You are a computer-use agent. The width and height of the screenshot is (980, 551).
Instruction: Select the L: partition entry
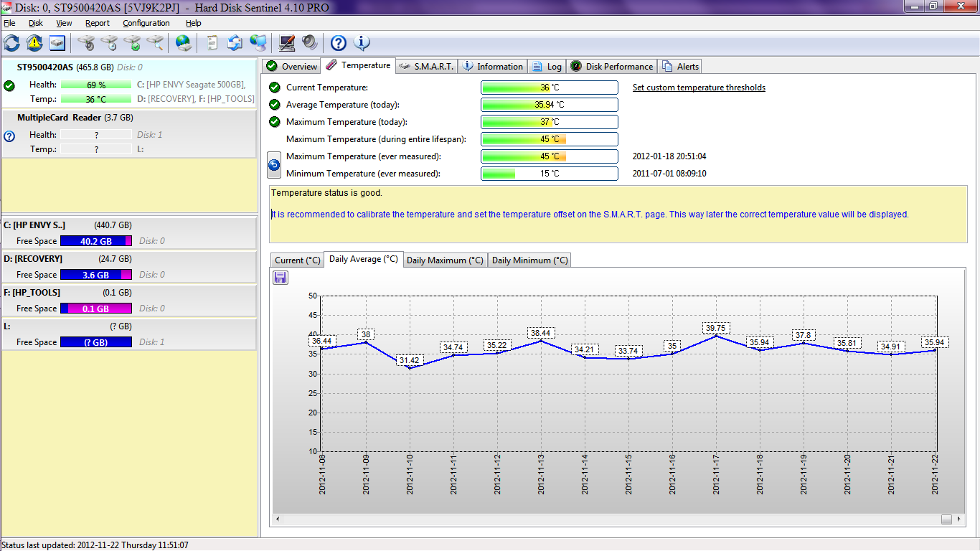129,334
